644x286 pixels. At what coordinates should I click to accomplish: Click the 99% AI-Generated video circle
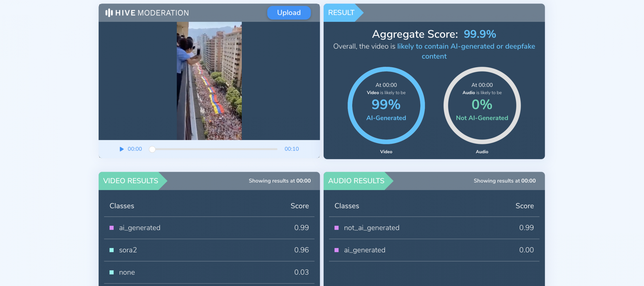coord(386,105)
